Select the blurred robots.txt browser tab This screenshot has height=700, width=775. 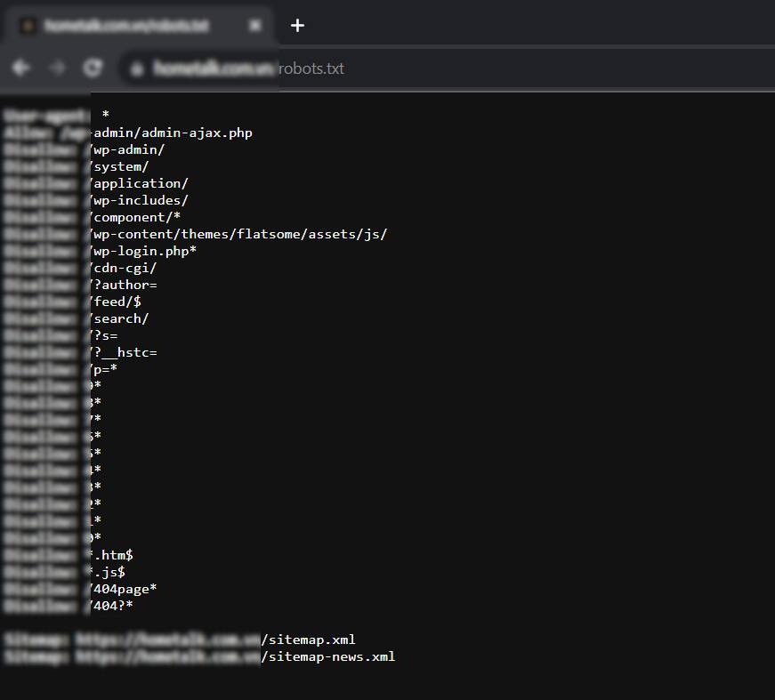coord(139,25)
